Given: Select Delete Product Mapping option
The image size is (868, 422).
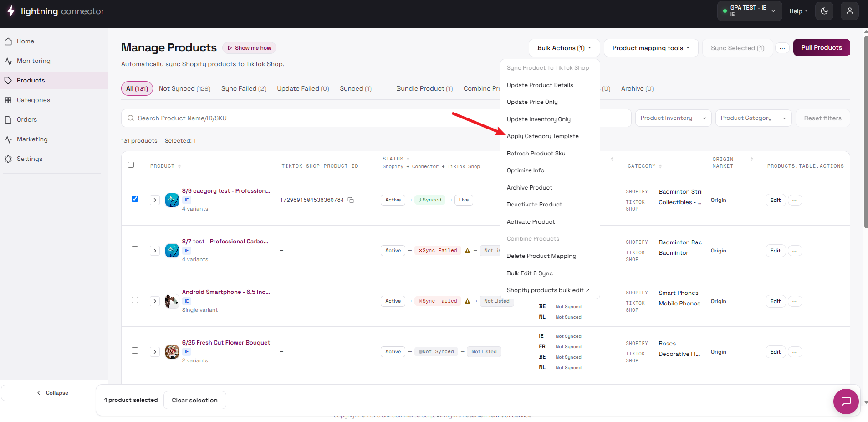Looking at the screenshot, I should tap(541, 256).
